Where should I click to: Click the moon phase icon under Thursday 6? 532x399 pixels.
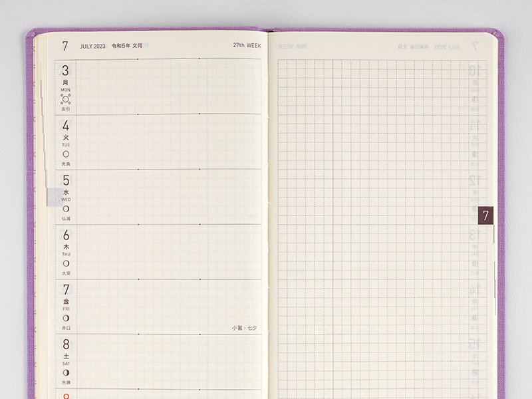click(66, 263)
